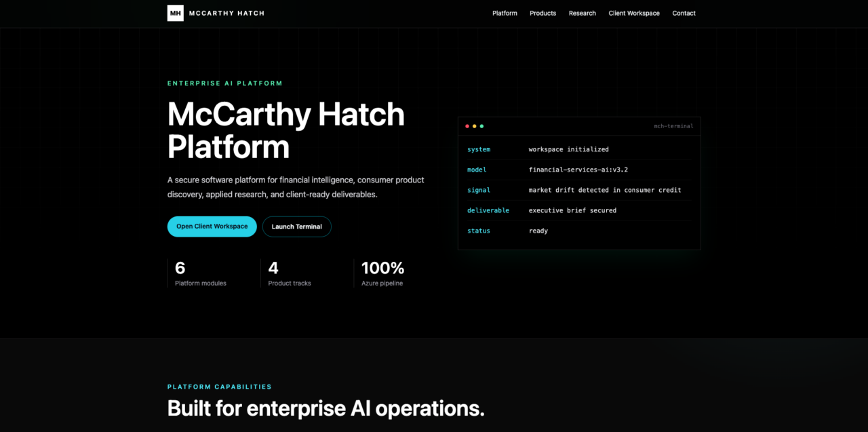Click 'financial-services-ai:v3.2' value

pos(578,170)
